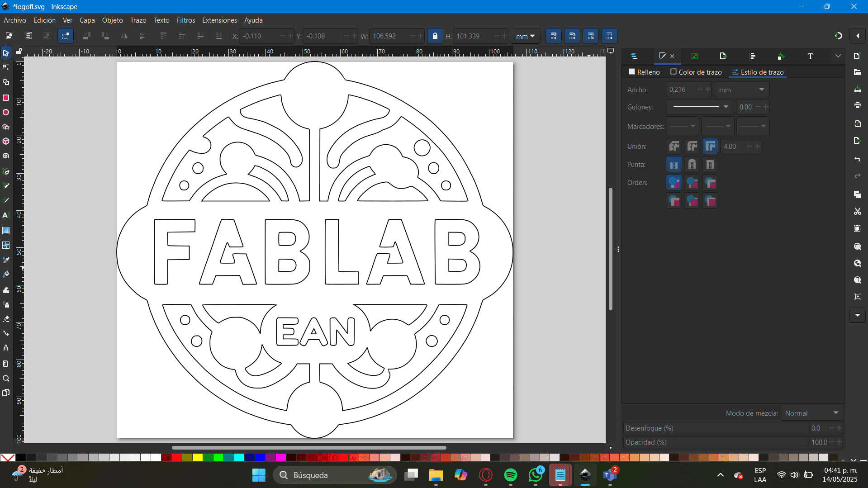Viewport: 868px width, 488px height.
Task: Toggle scale stroke width with object
Action: 554,36
